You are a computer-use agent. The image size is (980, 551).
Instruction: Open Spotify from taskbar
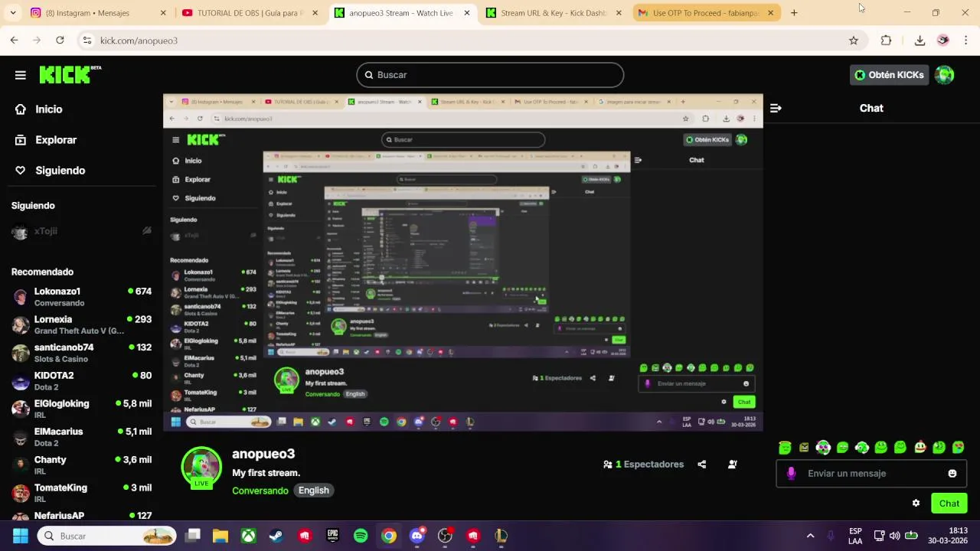361,536
